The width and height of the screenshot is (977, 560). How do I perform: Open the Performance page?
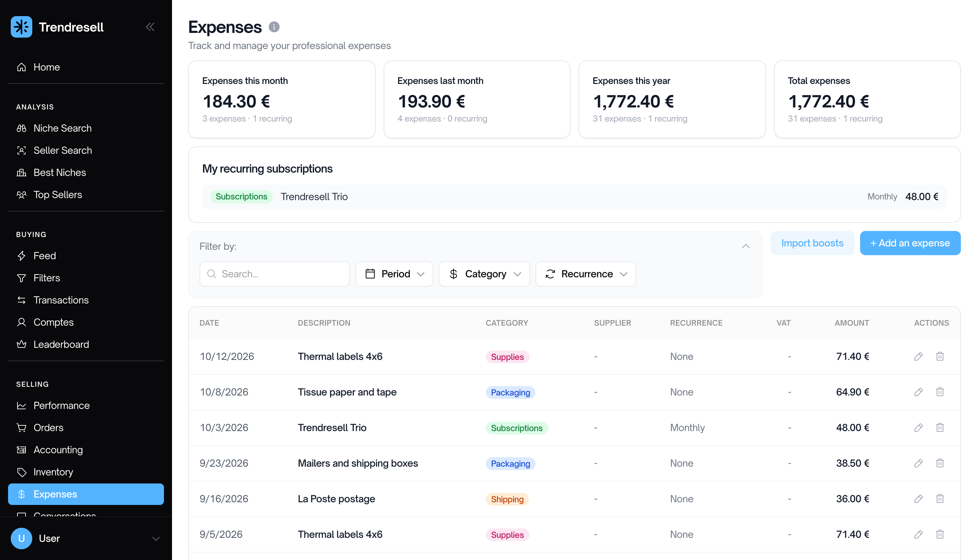tap(86, 405)
